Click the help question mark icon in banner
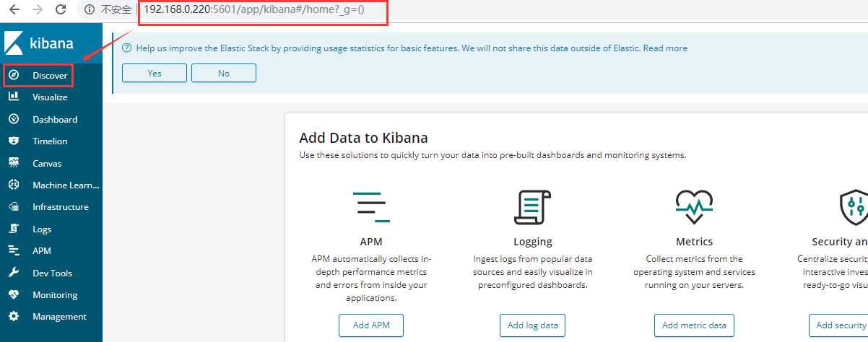 126,48
